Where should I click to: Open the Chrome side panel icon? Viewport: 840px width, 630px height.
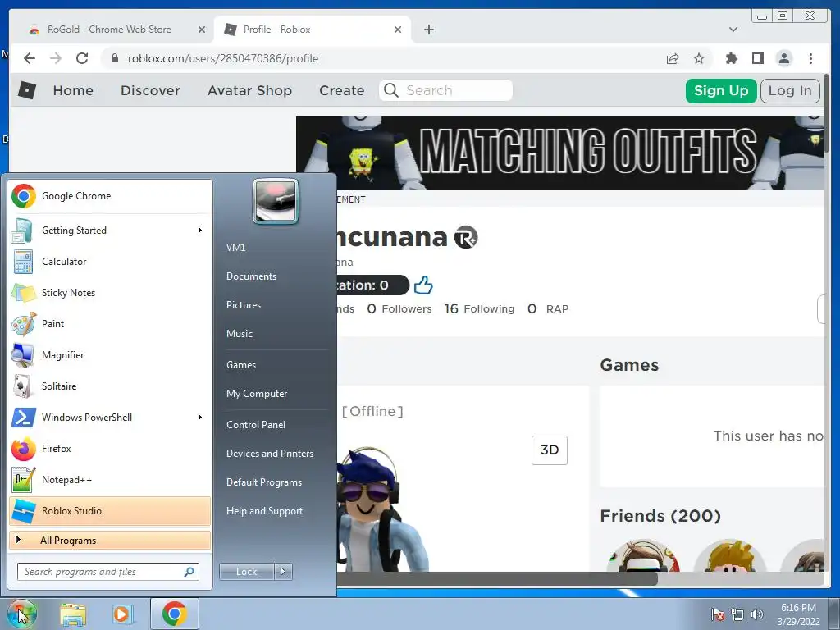click(x=757, y=58)
